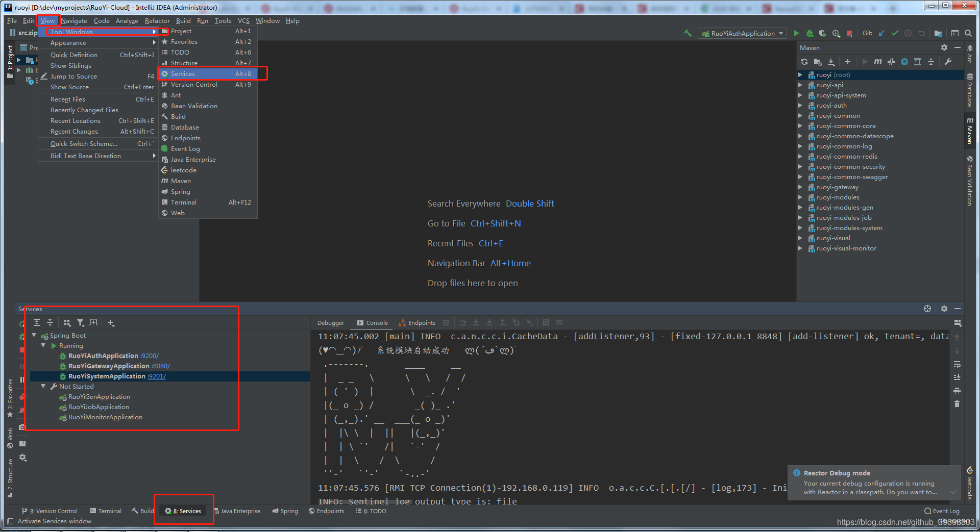The width and height of the screenshot is (980, 532).
Task: Select Recent Files menu entry
Action: coord(98,99)
